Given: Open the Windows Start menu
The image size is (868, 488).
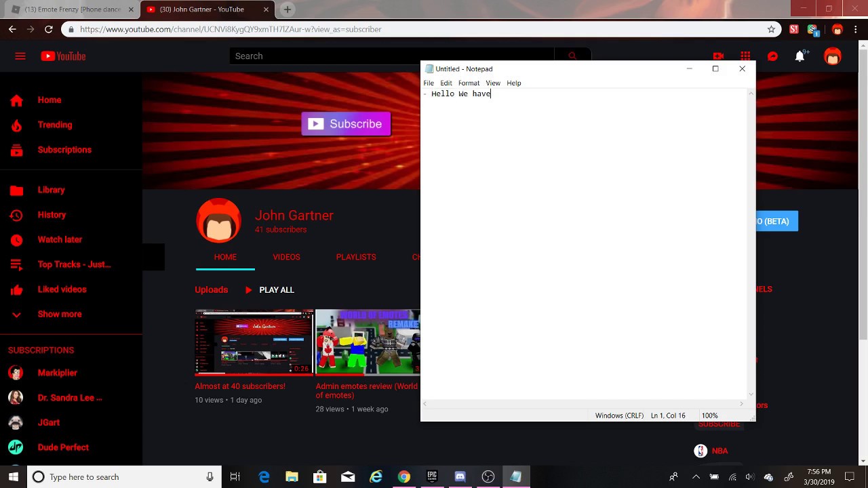Looking at the screenshot, I should click(14, 477).
